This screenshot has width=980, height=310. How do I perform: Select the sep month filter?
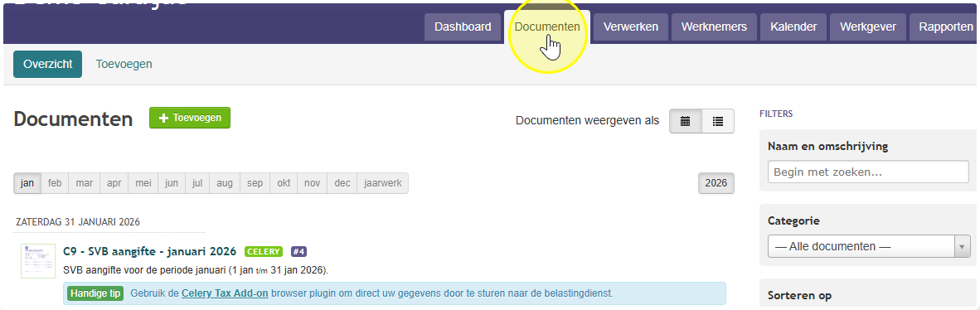(x=255, y=183)
